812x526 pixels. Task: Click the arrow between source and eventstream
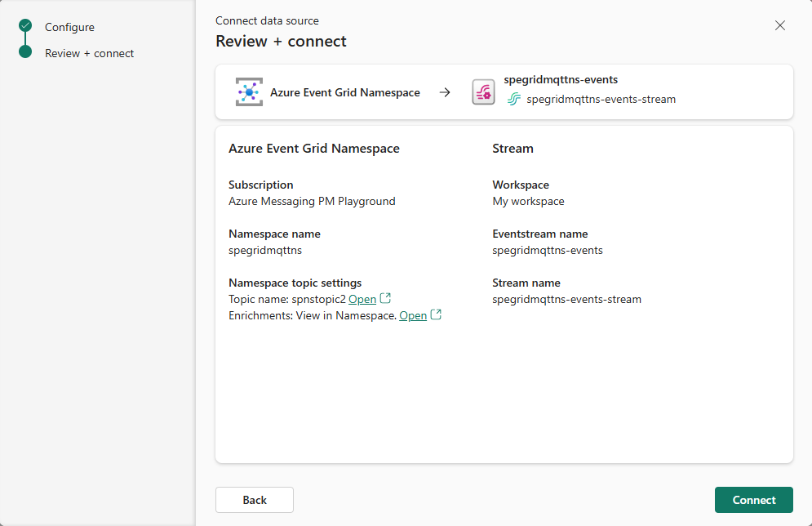[445, 92]
